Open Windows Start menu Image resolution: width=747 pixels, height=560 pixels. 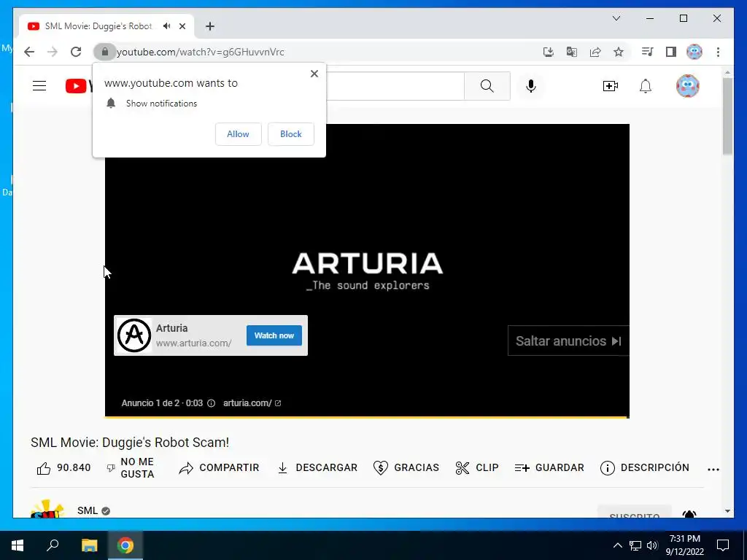(18, 545)
